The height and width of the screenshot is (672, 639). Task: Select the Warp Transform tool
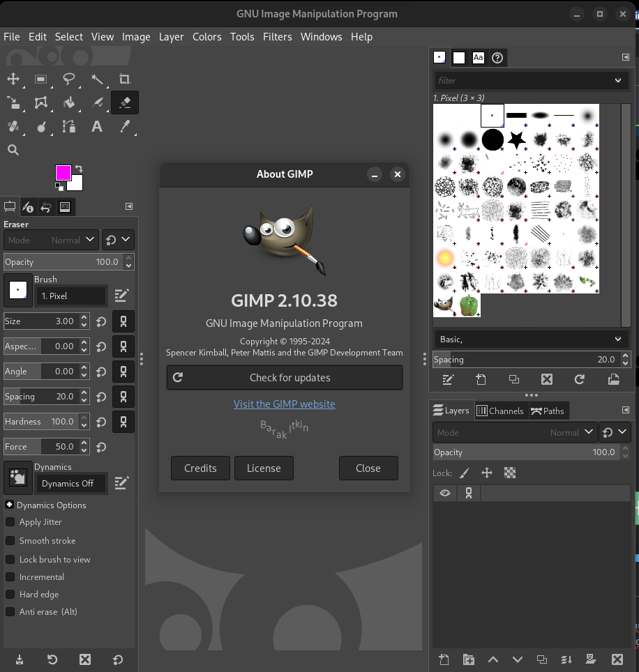(40, 102)
